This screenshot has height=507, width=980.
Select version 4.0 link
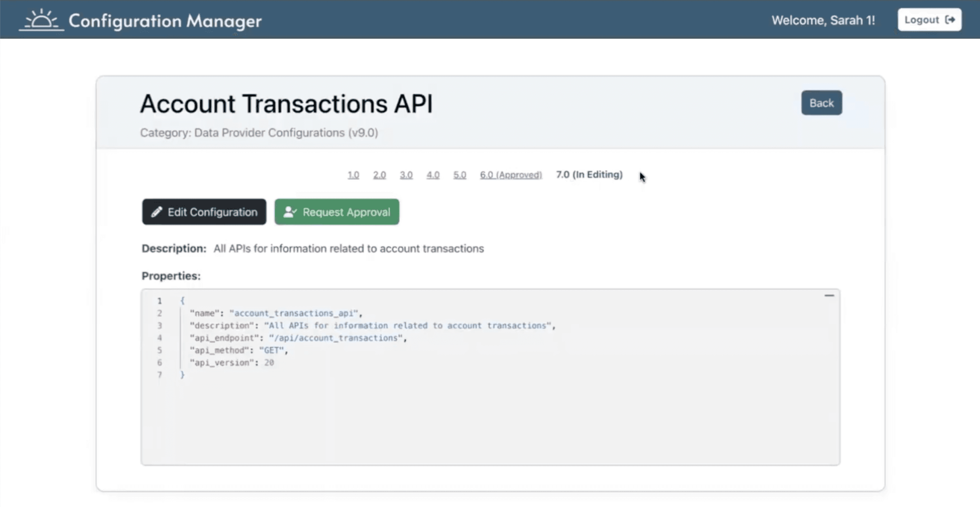(x=433, y=175)
